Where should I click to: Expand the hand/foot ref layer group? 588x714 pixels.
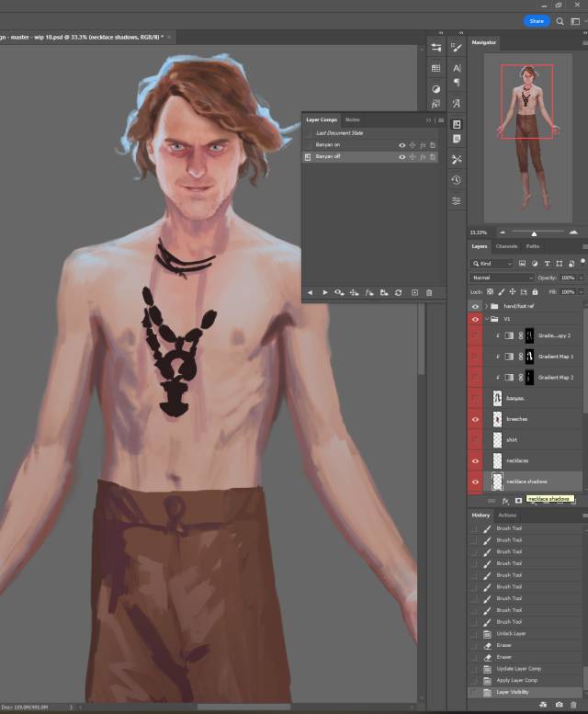485,306
